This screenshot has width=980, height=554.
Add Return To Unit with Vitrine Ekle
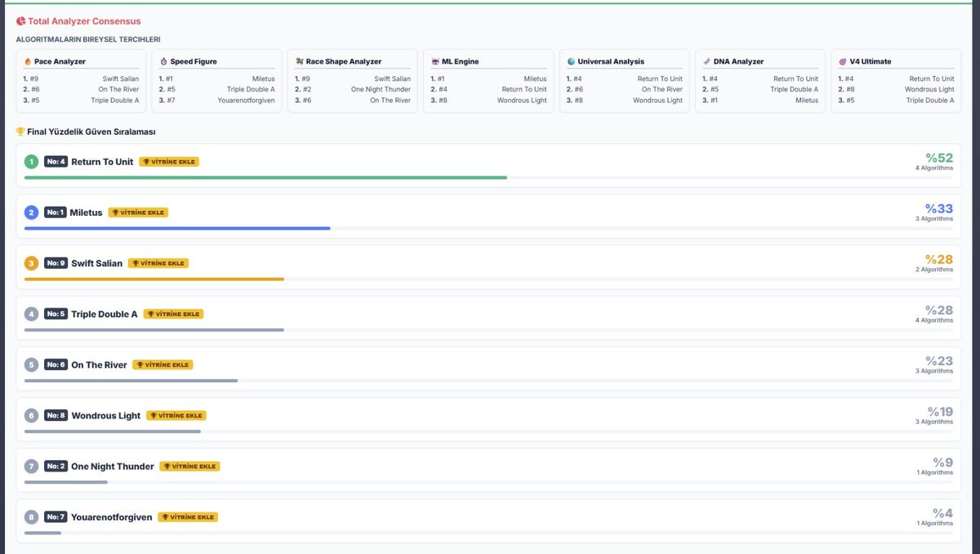pos(169,162)
